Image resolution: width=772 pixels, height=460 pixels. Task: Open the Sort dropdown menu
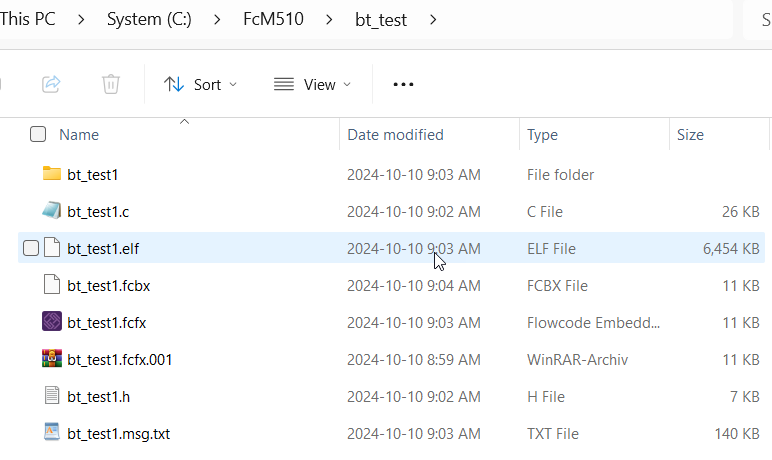[x=201, y=84]
